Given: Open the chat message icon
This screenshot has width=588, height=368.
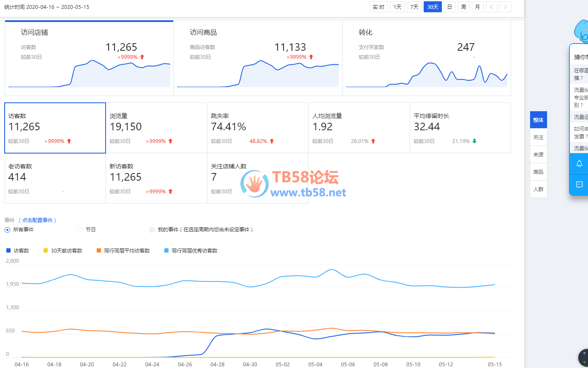Looking at the screenshot, I should coord(579,185).
